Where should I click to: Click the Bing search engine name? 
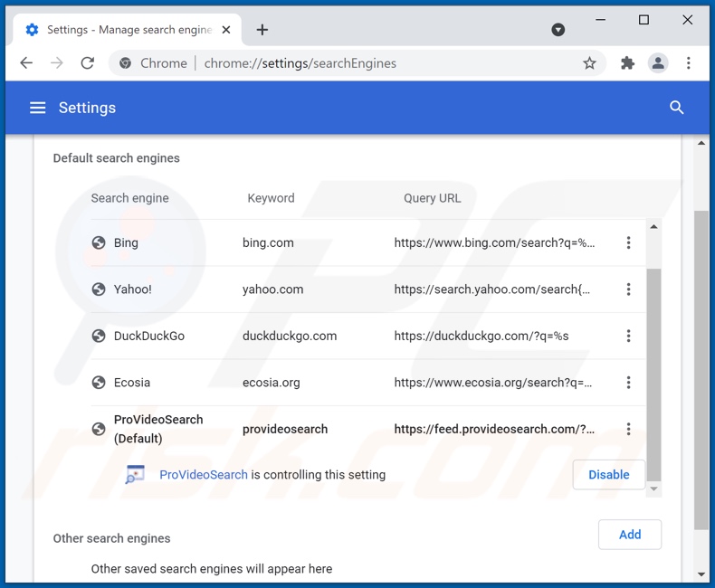[x=126, y=243]
